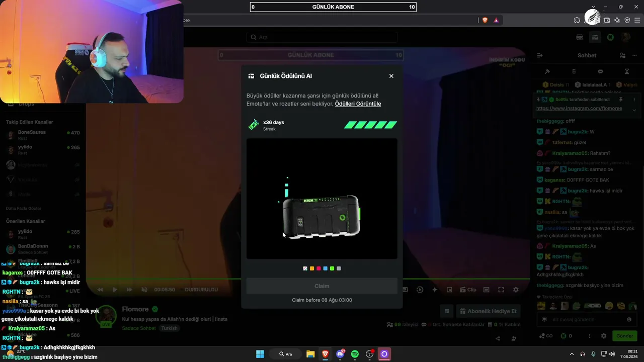Open Spotify from taskbar
Viewport: 644px width, 362px height.
355,354
